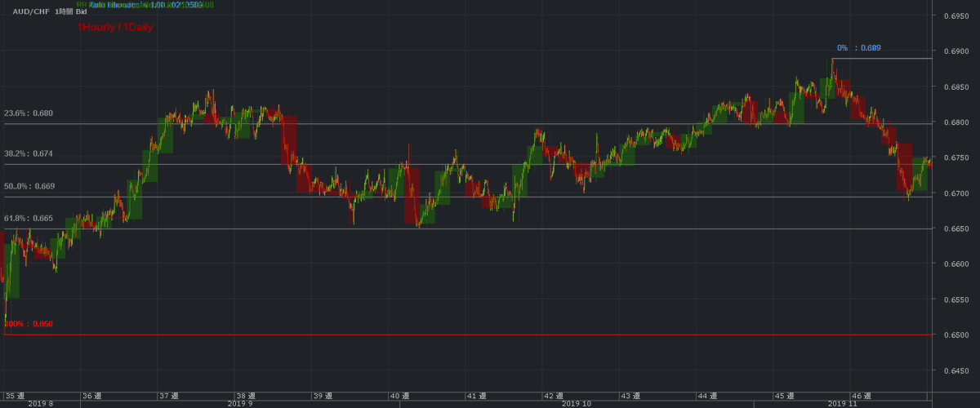Select week 37 週 on the time axis
980x408 pixels.
[x=169, y=396]
